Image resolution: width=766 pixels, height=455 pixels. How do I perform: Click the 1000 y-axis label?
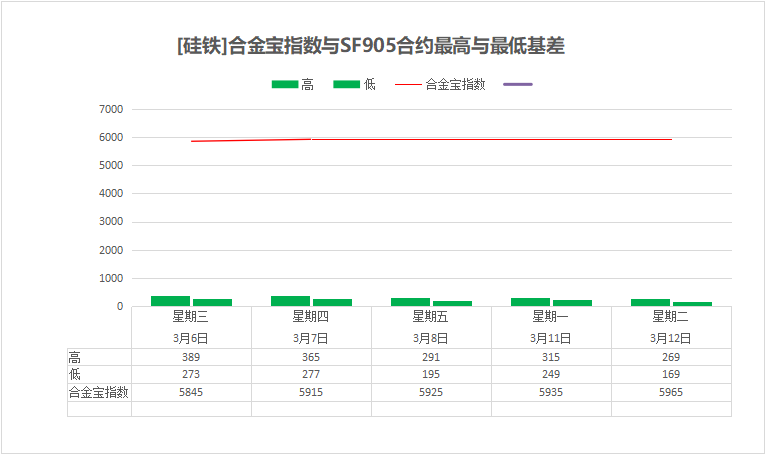pos(111,278)
